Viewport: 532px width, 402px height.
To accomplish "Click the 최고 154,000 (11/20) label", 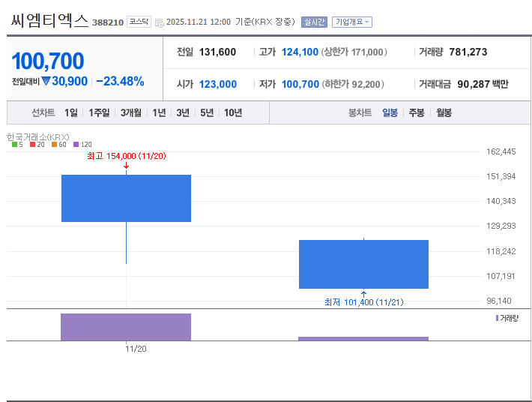I will click(x=126, y=156).
